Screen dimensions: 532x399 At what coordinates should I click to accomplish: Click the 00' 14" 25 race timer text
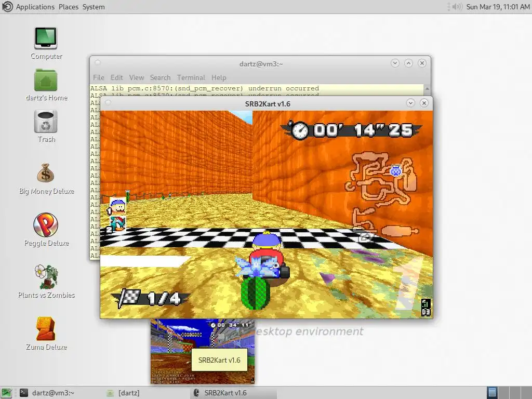click(363, 130)
